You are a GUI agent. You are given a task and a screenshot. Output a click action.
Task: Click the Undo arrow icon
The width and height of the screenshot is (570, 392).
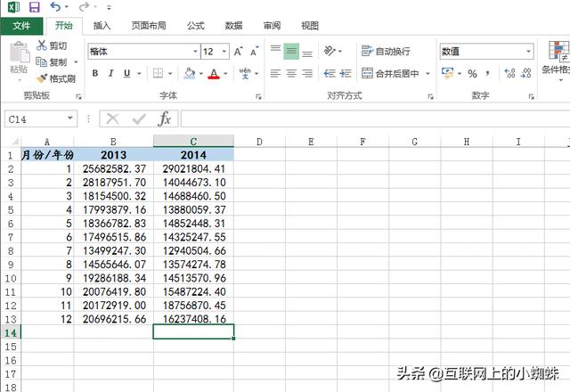pos(56,6)
